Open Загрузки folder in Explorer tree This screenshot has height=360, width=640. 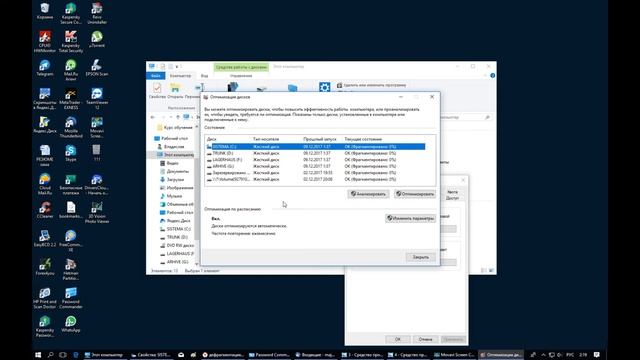(x=172, y=179)
